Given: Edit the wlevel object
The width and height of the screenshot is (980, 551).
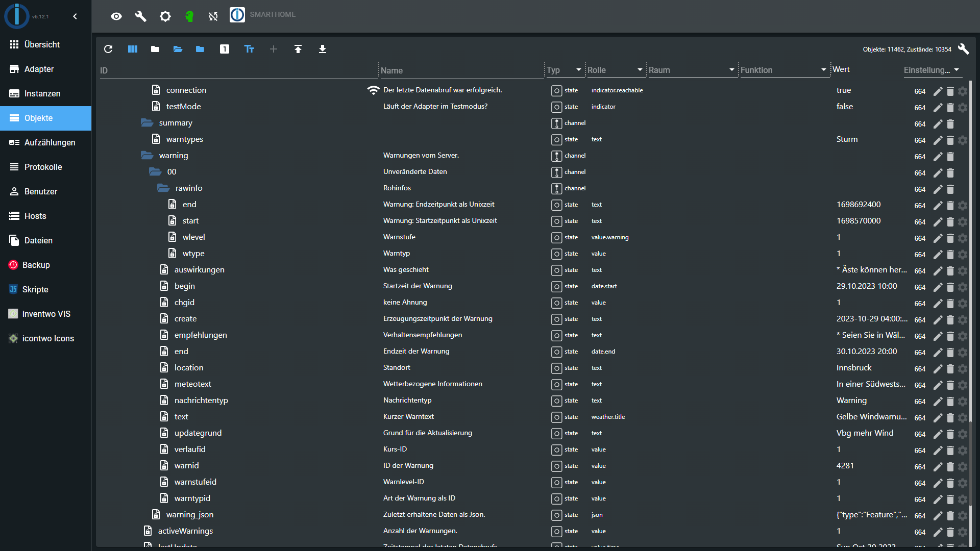Looking at the screenshot, I should click(938, 238).
